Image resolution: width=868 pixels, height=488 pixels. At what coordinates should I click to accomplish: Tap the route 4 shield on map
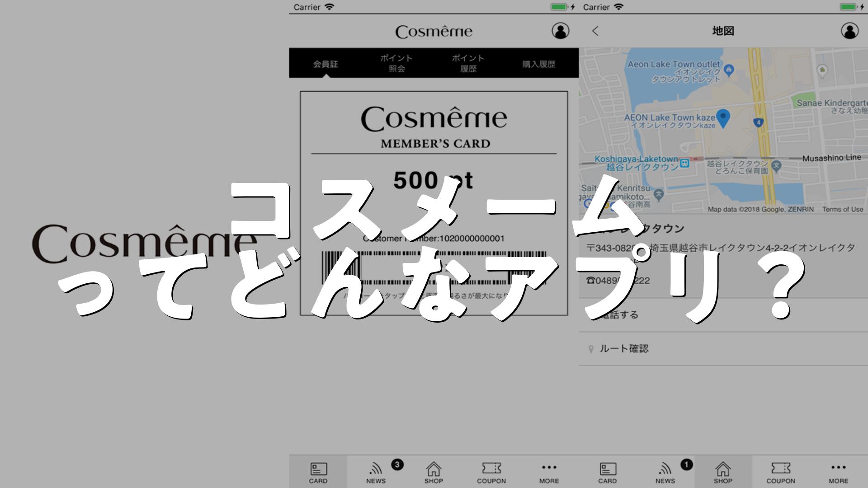coord(759,122)
